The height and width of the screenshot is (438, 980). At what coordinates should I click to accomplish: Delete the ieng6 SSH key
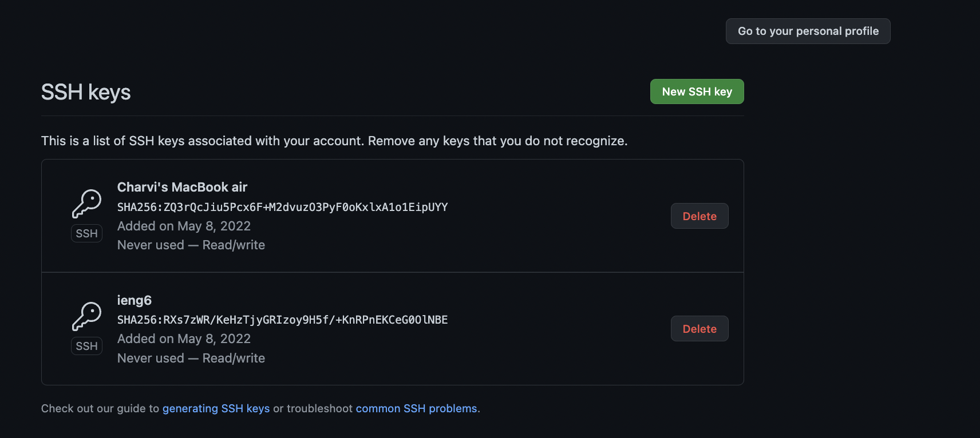point(699,329)
